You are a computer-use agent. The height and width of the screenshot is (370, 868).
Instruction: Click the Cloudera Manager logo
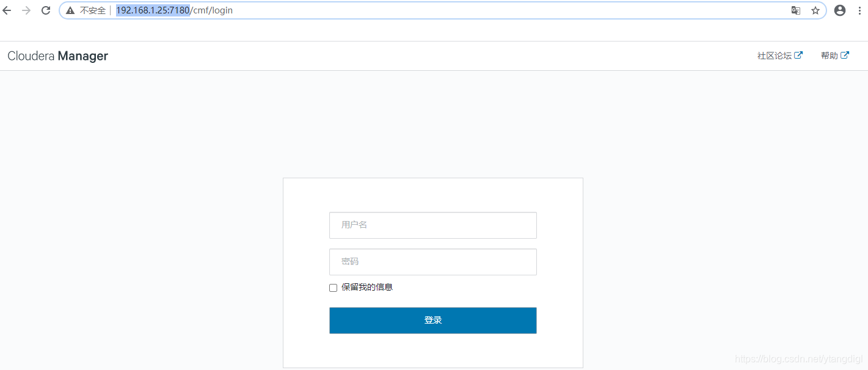pyautogui.click(x=57, y=56)
